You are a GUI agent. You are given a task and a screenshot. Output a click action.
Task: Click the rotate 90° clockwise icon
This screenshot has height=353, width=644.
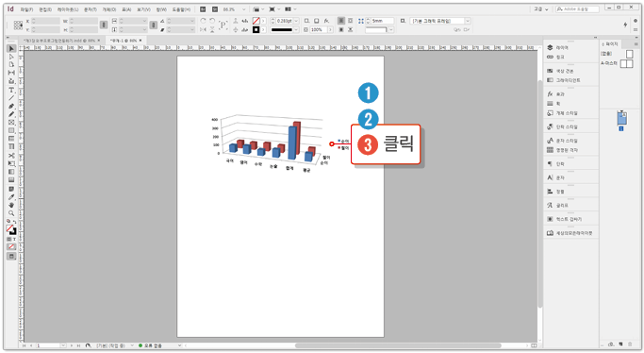203,21
